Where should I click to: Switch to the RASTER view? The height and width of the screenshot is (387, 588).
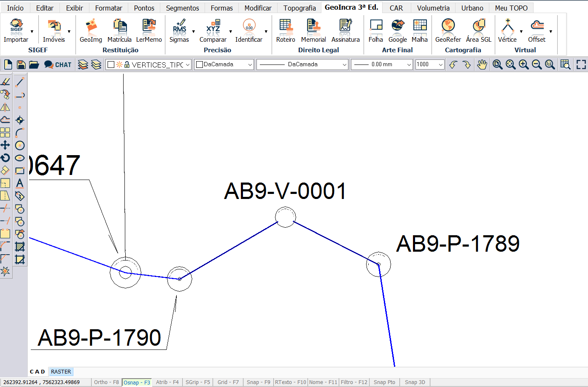click(61, 372)
